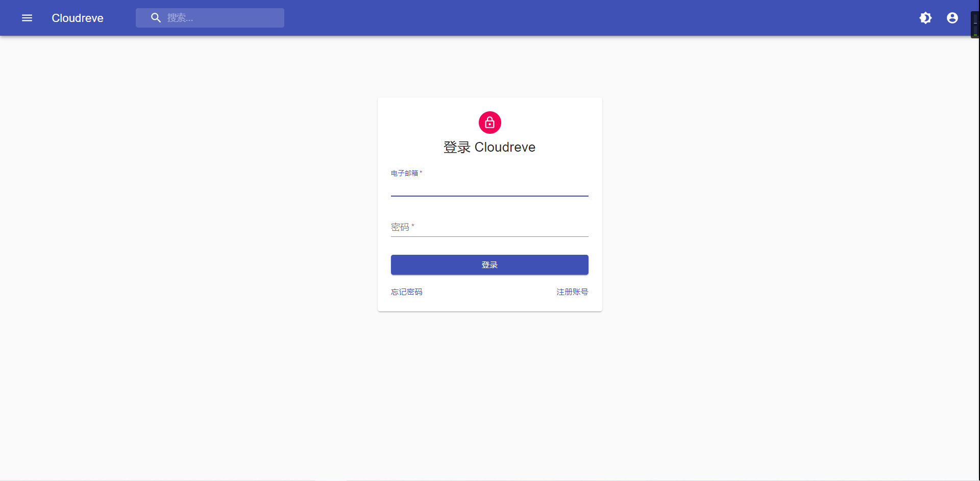Submit with the 登录 button
The width and height of the screenshot is (980, 481).
click(489, 265)
